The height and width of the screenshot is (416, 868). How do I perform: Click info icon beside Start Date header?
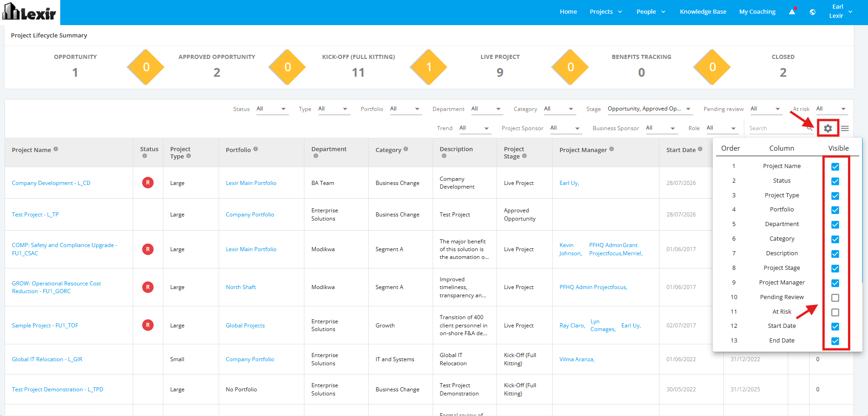pyautogui.click(x=700, y=149)
